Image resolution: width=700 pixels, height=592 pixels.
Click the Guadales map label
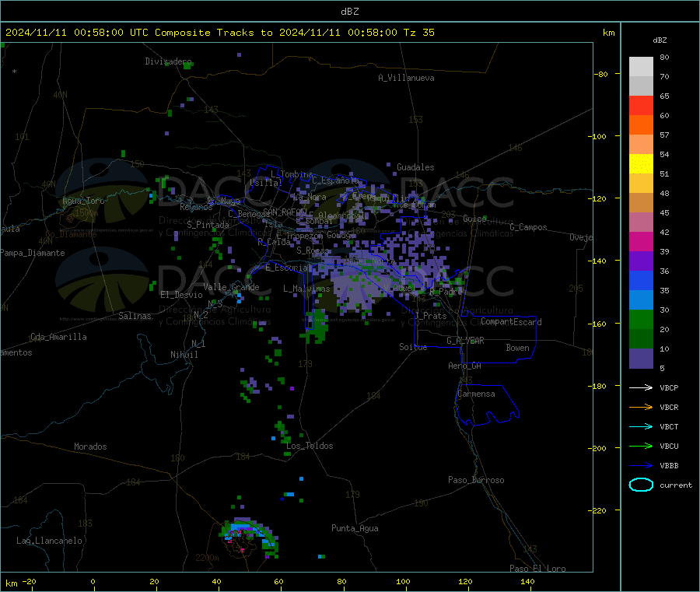point(415,167)
